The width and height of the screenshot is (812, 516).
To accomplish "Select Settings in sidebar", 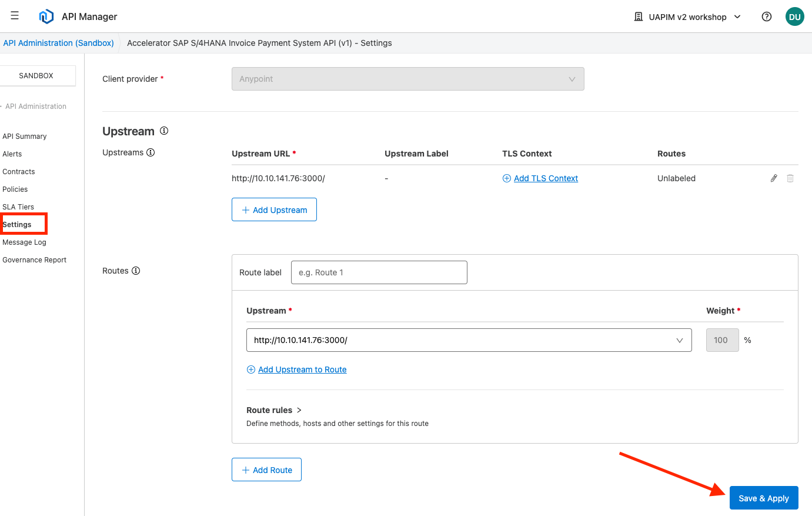I will tap(17, 225).
